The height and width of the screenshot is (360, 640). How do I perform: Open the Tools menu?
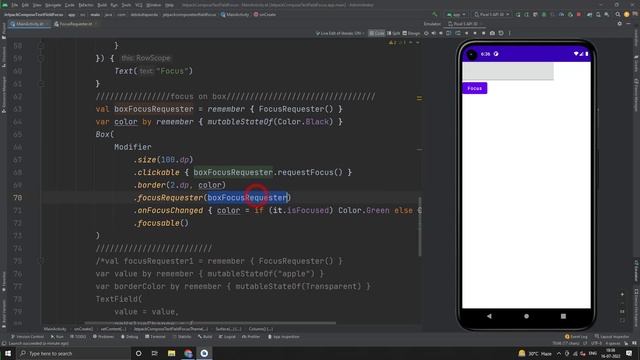tap(126, 5)
